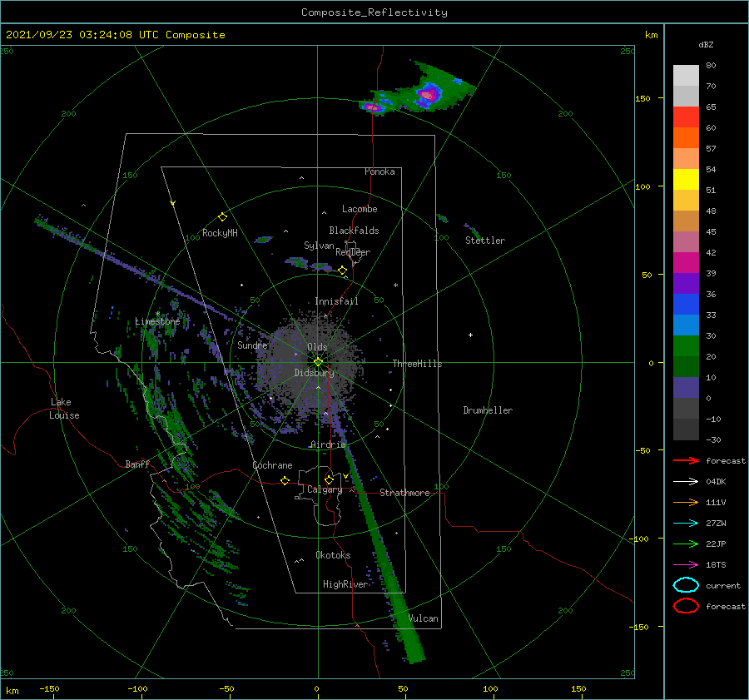Click the RockyMH label
Screen dimensions: 749x700
point(220,233)
